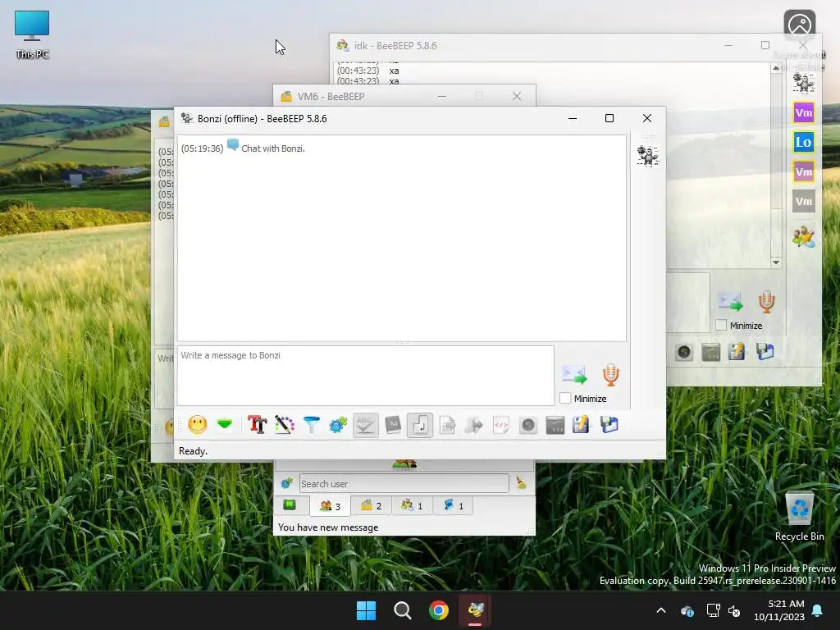Open taskbar Search
This screenshot has height=630, width=840.
click(x=402, y=610)
